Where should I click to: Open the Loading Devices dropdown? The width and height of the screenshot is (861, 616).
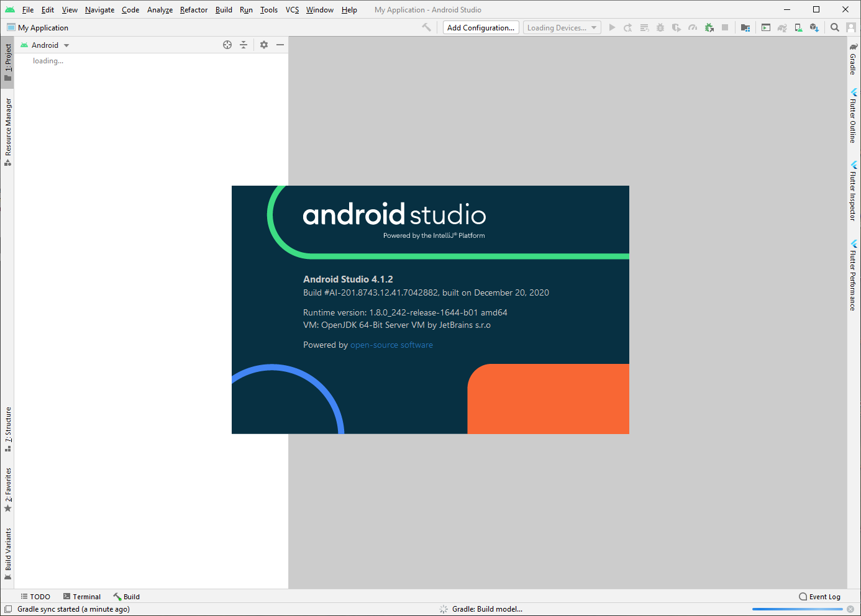pos(562,27)
